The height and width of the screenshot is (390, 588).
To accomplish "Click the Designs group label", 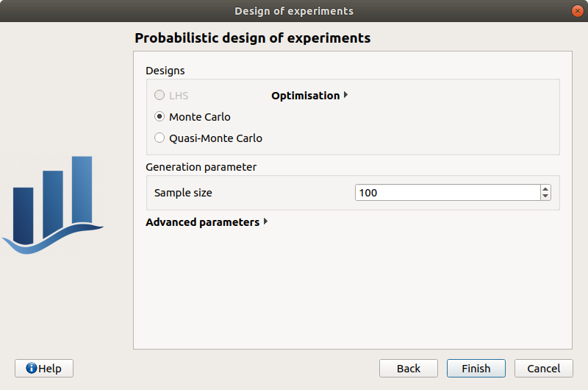I will [165, 71].
